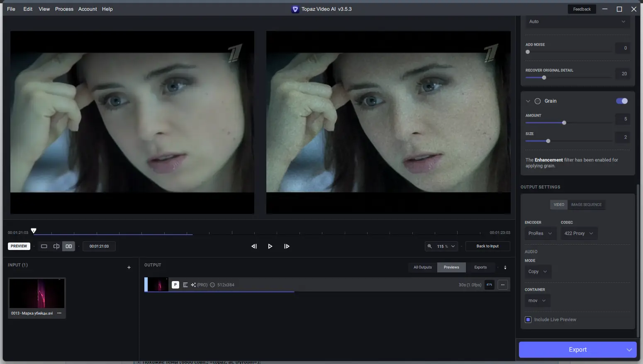The width and height of the screenshot is (643, 364).
Task: Click the single view layout icon
Action: (44, 246)
